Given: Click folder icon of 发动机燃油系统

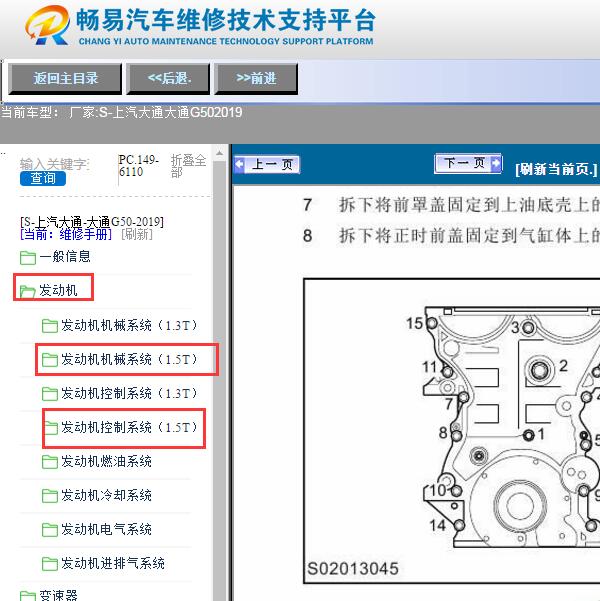Looking at the screenshot, I should 50,462.
